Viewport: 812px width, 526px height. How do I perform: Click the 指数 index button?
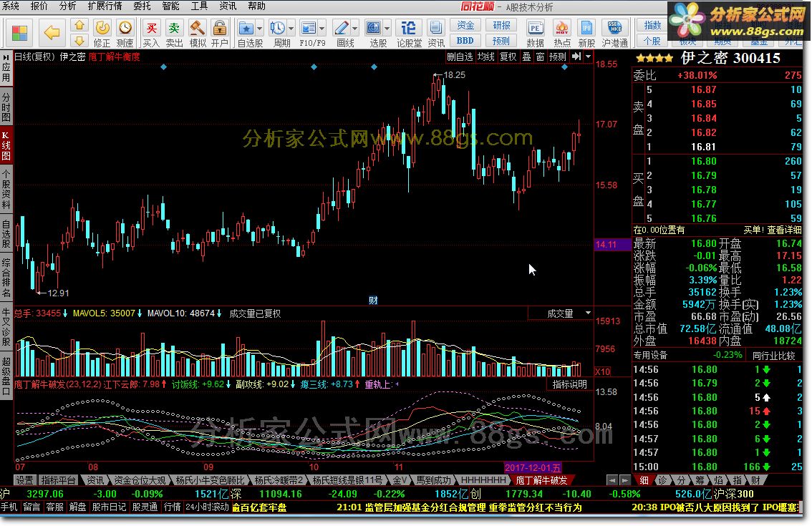point(652,25)
